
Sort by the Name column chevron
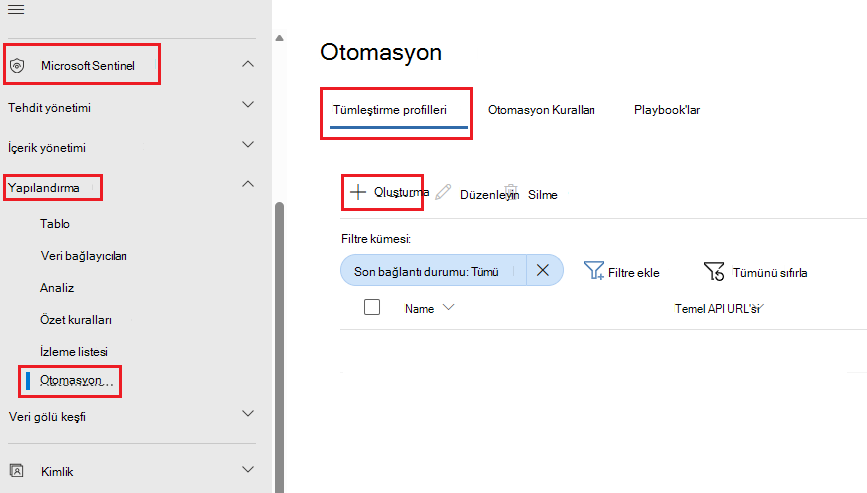[x=448, y=307]
